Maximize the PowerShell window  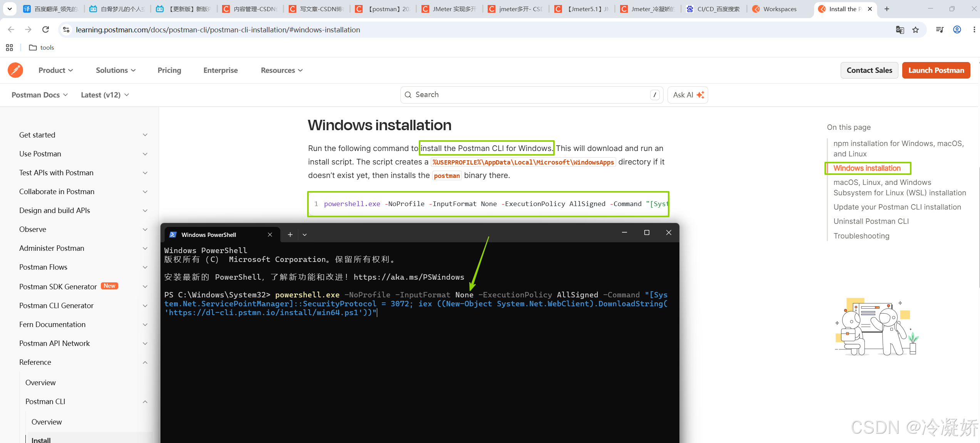[x=647, y=233]
